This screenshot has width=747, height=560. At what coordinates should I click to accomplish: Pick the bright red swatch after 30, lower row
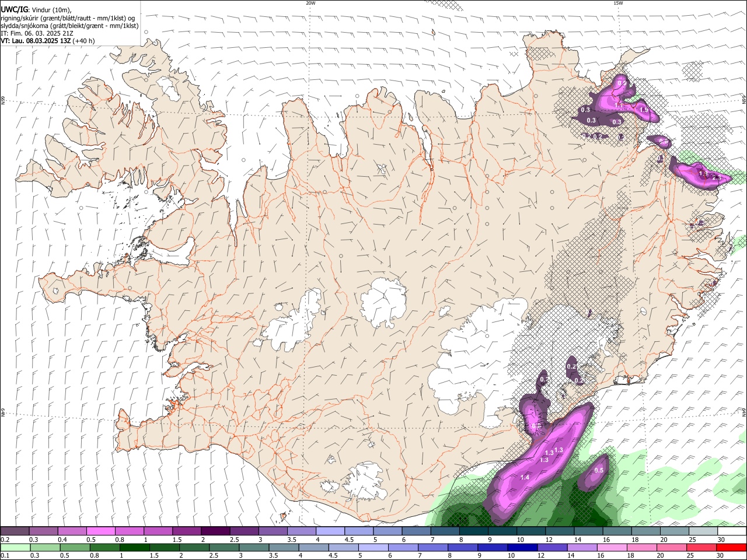point(731,547)
